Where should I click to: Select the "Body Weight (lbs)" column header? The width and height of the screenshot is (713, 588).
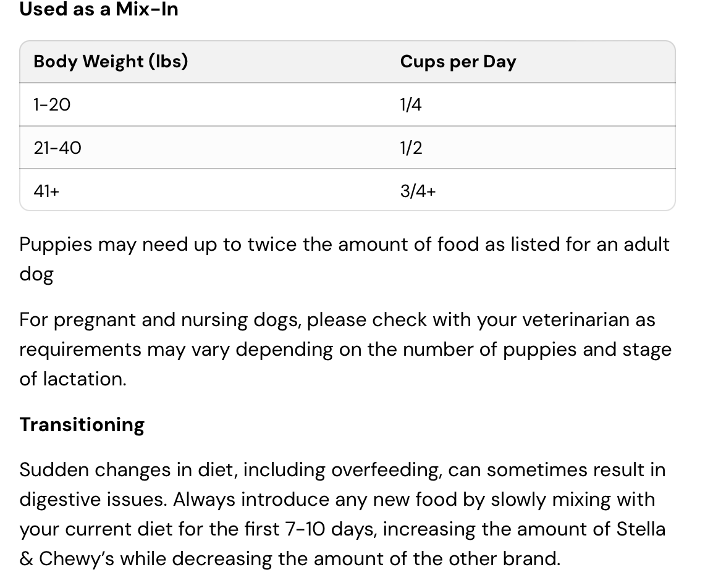tap(111, 62)
